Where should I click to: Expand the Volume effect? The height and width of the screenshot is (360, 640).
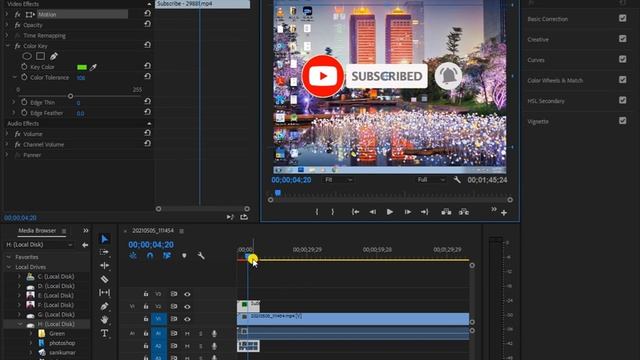point(7,133)
